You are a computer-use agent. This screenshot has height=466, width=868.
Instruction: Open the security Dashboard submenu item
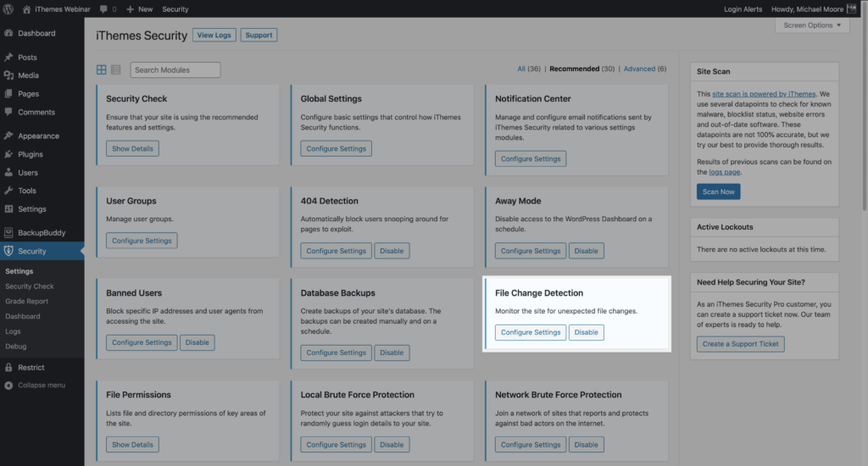23,316
